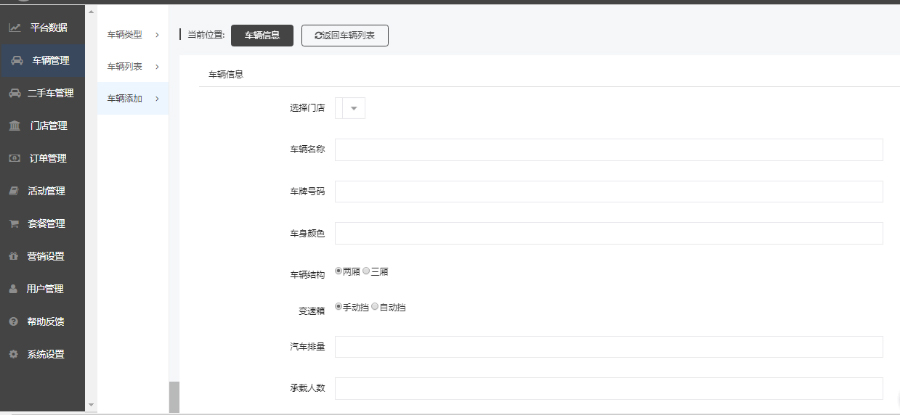The width and height of the screenshot is (900, 415).
Task: Click the 车牌号码 input field
Action: coord(609,192)
